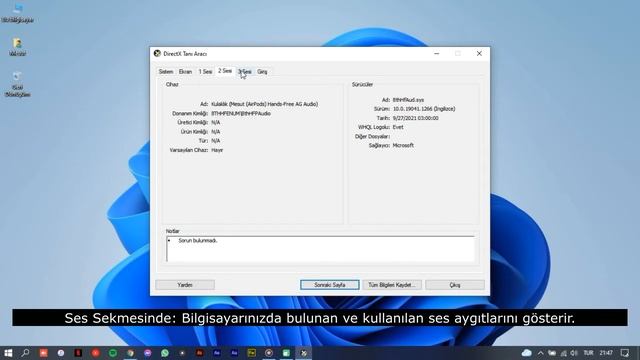Open the taskbar clock showing 21:47
Viewport: 640px width, 360px height.
click(606, 353)
